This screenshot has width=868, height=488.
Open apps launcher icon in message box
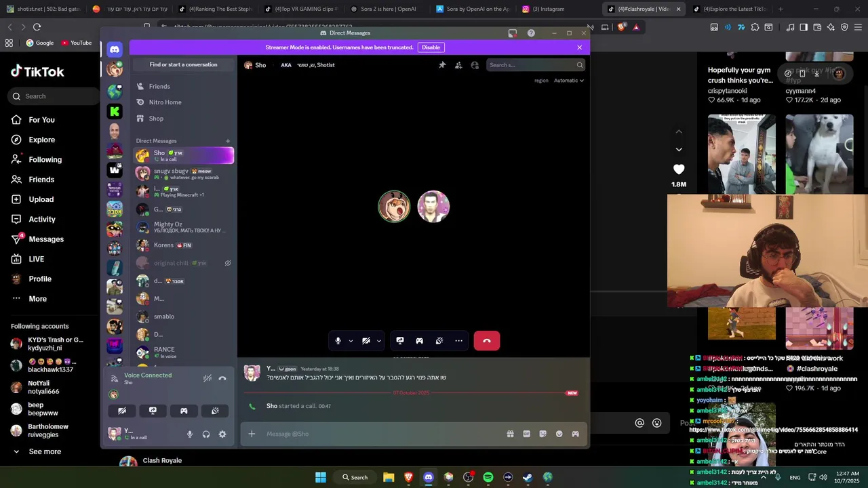coord(576,434)
